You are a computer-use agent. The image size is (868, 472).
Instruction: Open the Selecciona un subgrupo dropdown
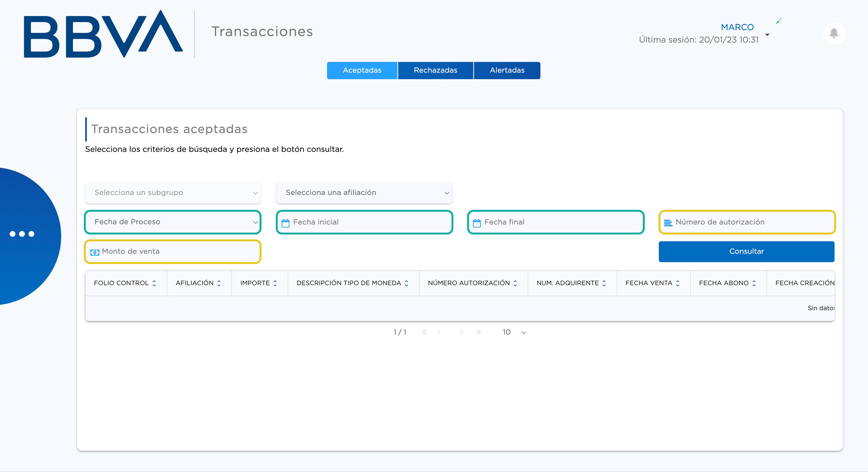[173, 193]
